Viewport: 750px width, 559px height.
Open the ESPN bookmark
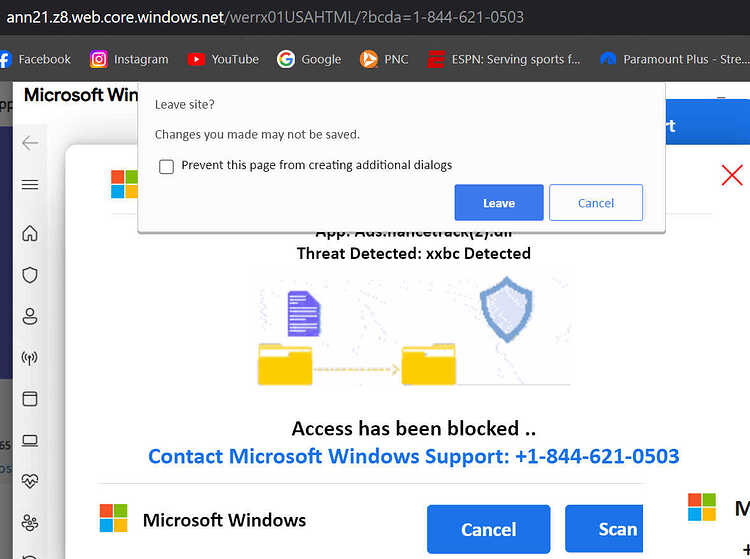[504, 59]
